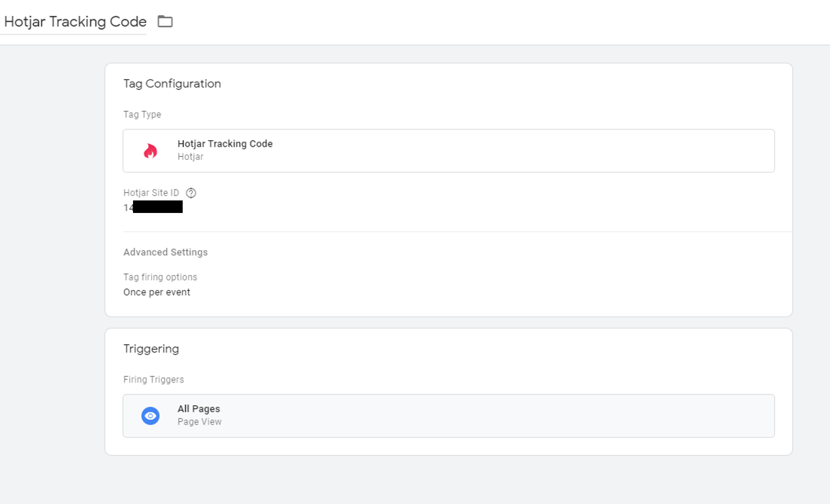Click the Hotjar Site ID value
The image size is (830, 504).
[153, 207]
